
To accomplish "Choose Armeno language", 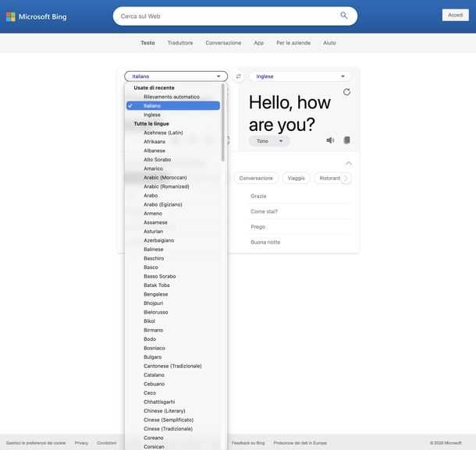I will (173, 214).
